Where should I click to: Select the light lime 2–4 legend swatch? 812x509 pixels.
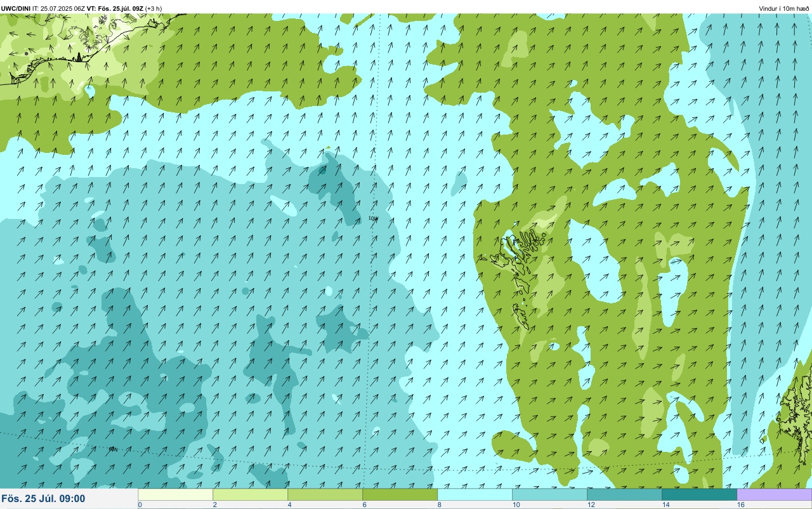coord(250,494)
